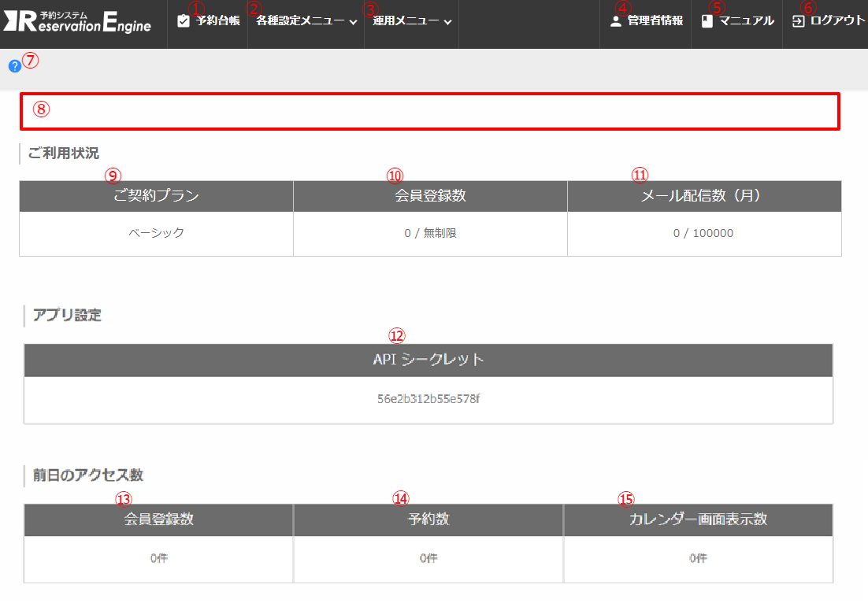The height and width of the screenshot is (603, 868).
Task: Click the person icon for 管理者情報
Action: pos(616,21)
